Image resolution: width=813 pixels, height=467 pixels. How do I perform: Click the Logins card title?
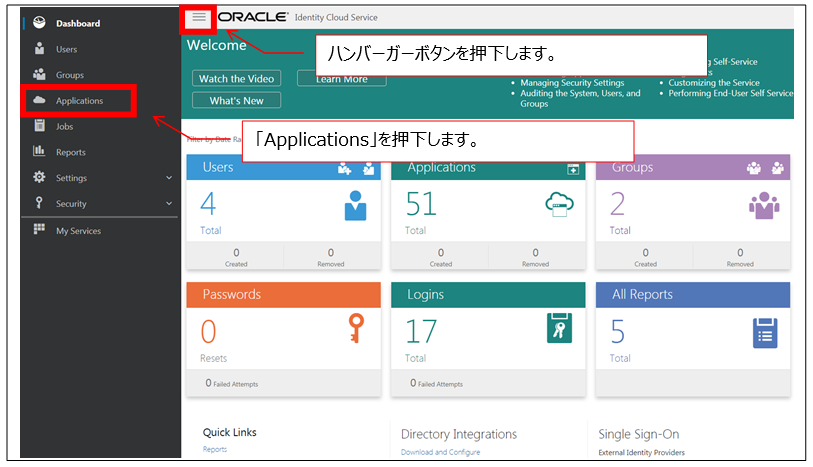point(425,294)
